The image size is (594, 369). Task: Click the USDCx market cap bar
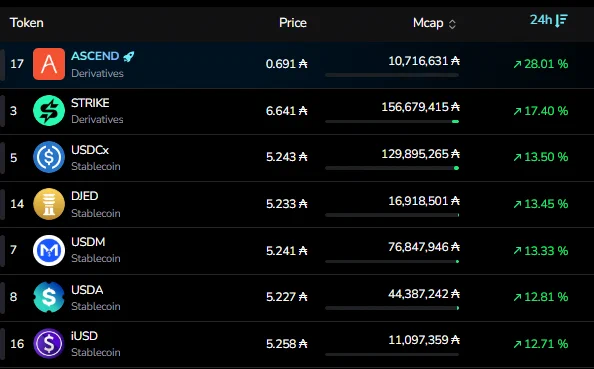[392, 168]
